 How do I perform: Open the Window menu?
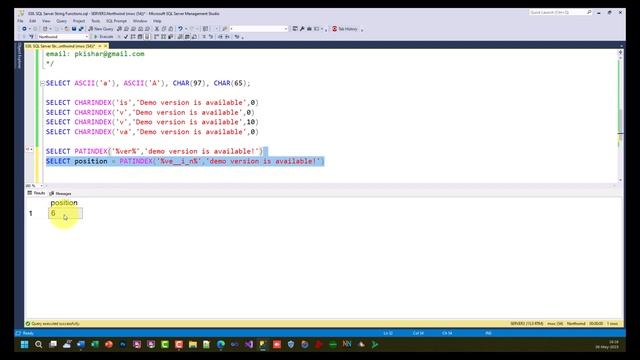tap(140, 21)
